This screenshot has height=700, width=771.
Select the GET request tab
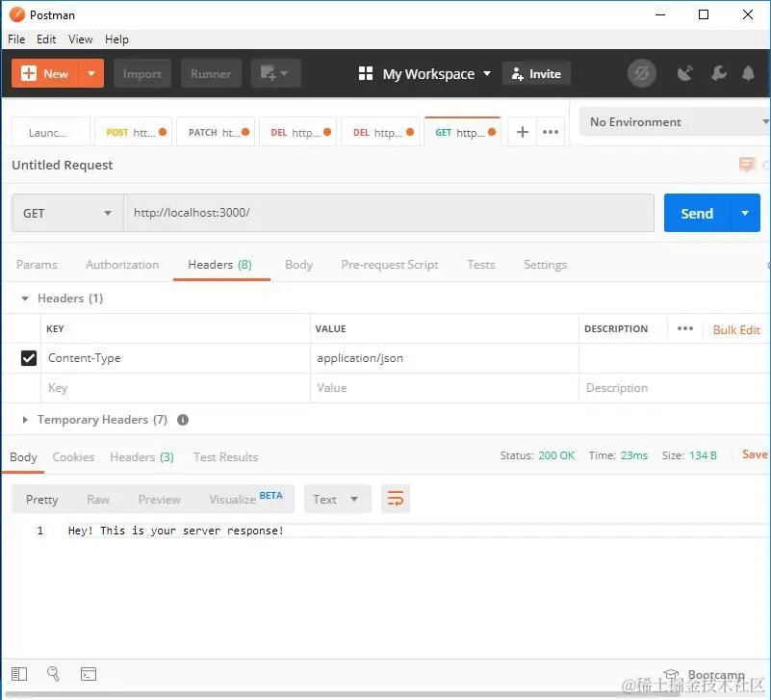(462, 132)
